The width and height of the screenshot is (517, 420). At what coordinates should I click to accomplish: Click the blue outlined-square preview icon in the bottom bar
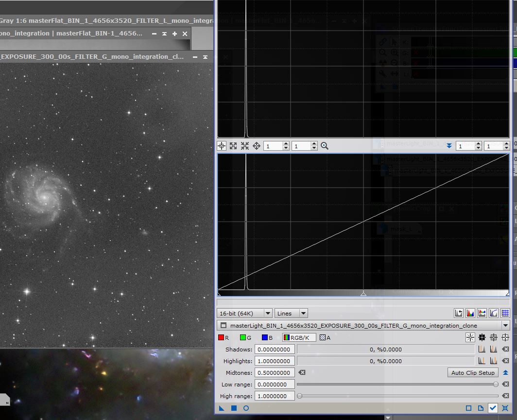coord(468,408)
